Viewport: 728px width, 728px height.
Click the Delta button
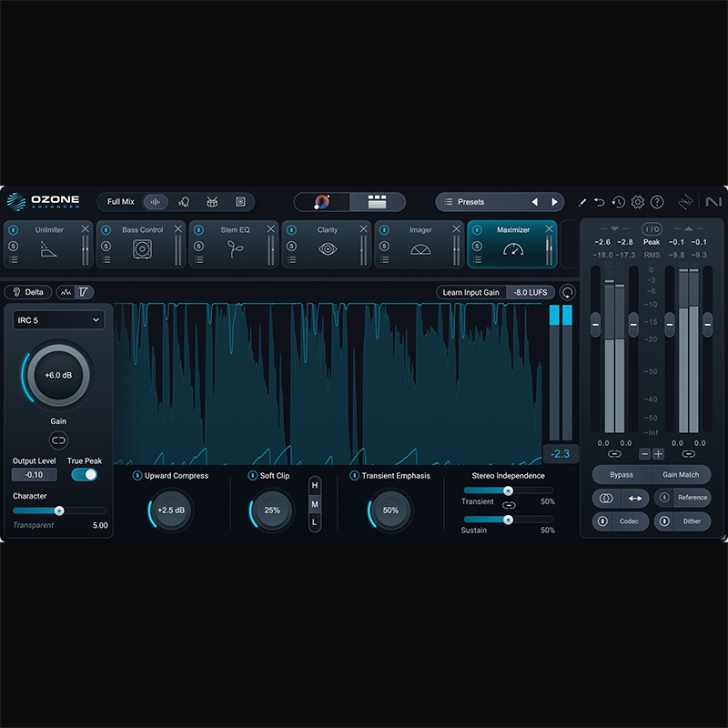coord(28,292)
